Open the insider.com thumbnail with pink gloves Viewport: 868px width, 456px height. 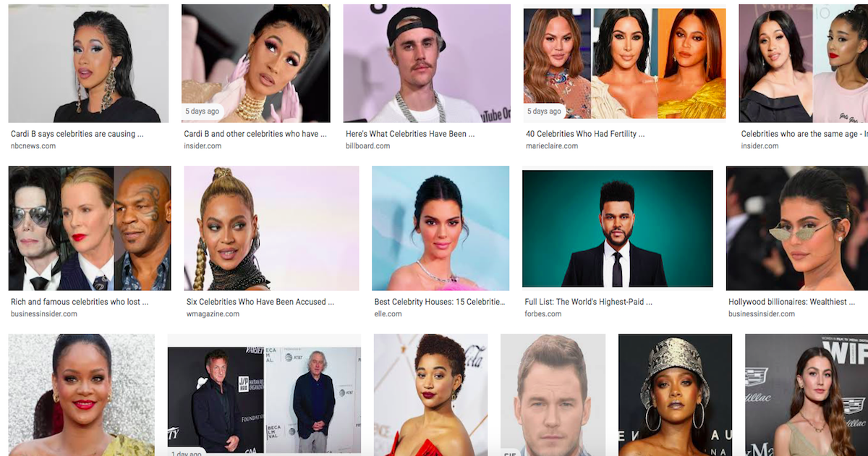click(255, 64)
